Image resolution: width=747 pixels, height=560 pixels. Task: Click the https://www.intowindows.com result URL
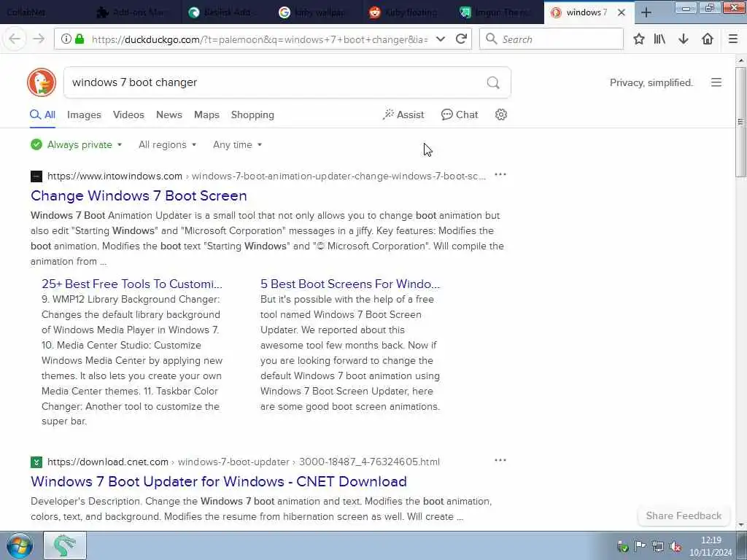click(x=115, y=176)
